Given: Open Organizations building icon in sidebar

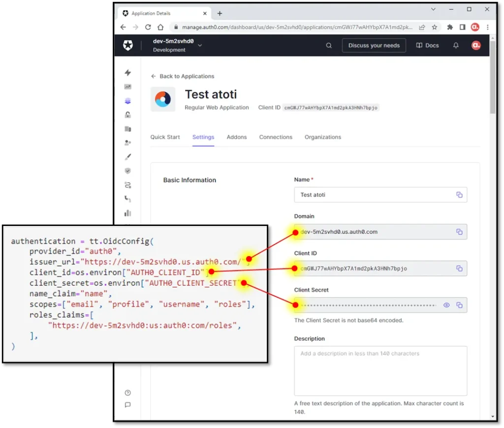Looking at the screenshot, I should click(x=128, y=129).
